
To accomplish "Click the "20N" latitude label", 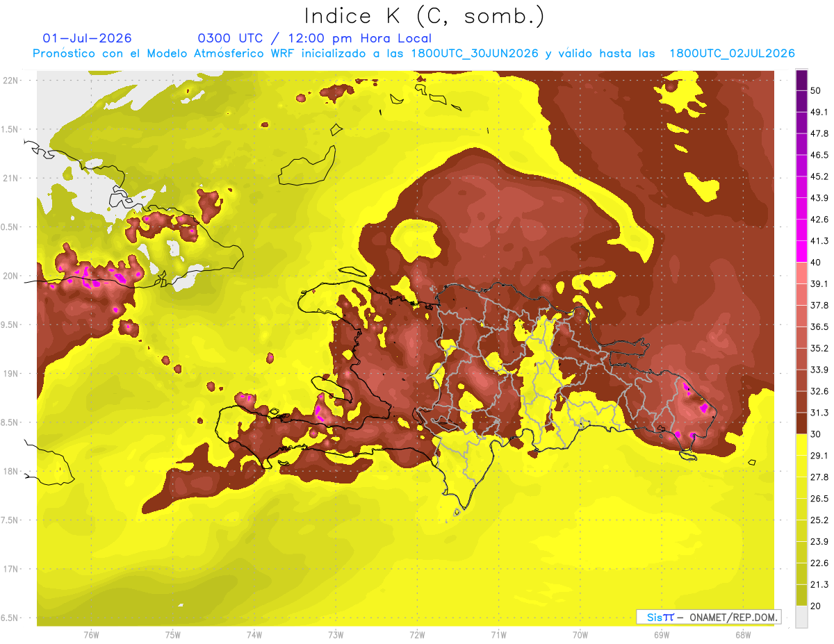I will [10, 276].
